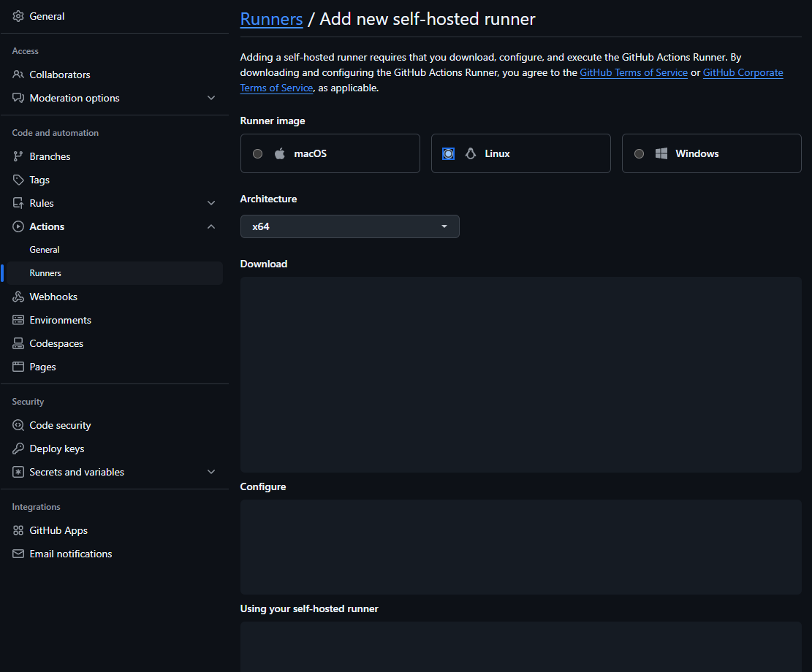Click the Apple logo in macOS option
The height and width of the screenshot is (672, 812).
[280, 153]
